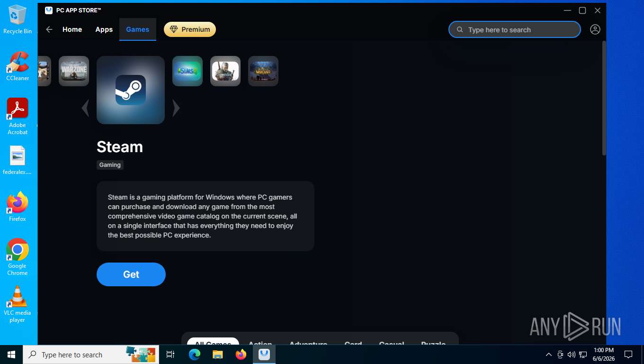
Task: Select the World of Warcraft thumbnail
Action: (263, 71)
